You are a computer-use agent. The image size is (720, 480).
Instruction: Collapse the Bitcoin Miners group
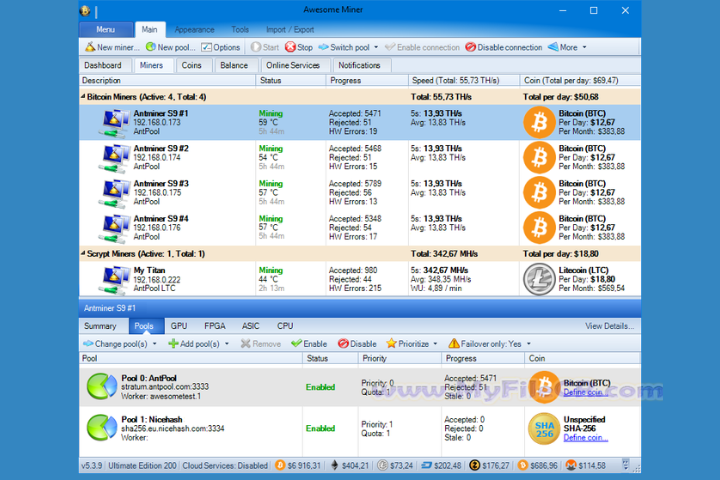83,96
